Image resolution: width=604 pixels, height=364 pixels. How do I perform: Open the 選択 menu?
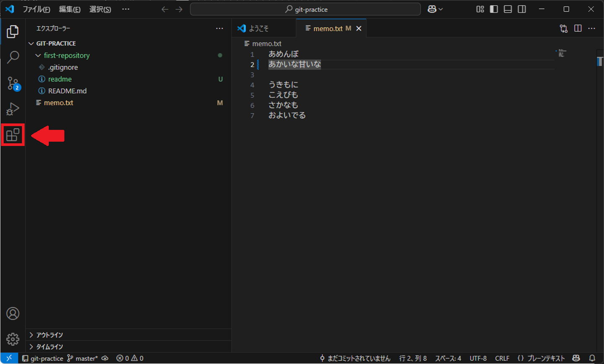click(x=100, y=9)
